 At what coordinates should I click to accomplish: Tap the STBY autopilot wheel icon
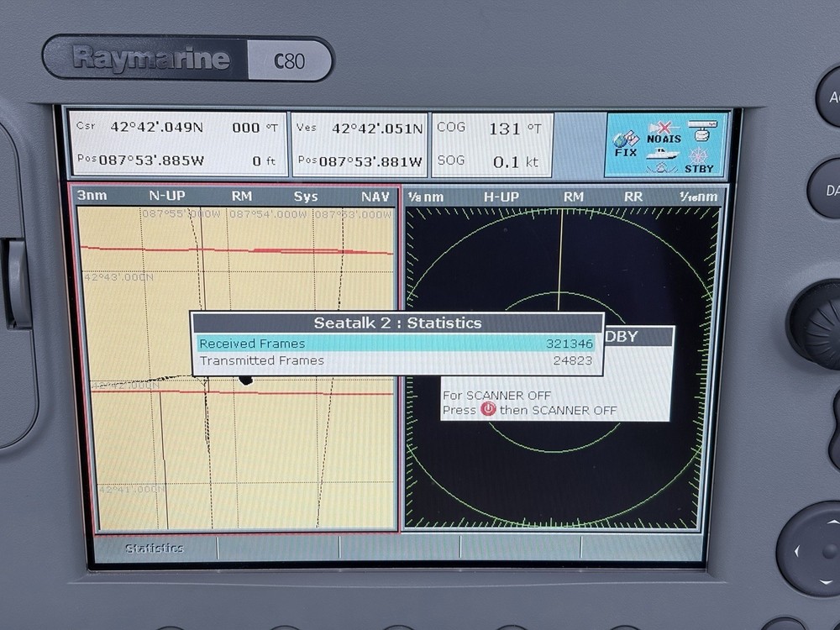699,160
